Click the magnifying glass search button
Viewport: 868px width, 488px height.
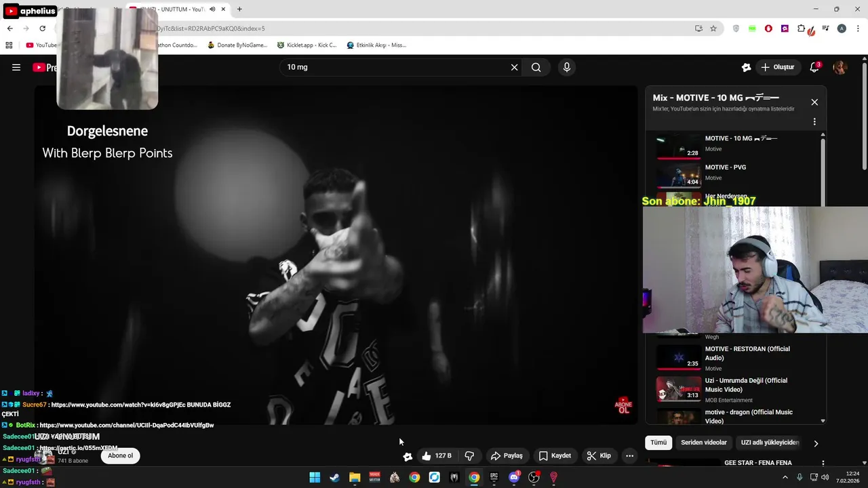[x=536, y=67]
